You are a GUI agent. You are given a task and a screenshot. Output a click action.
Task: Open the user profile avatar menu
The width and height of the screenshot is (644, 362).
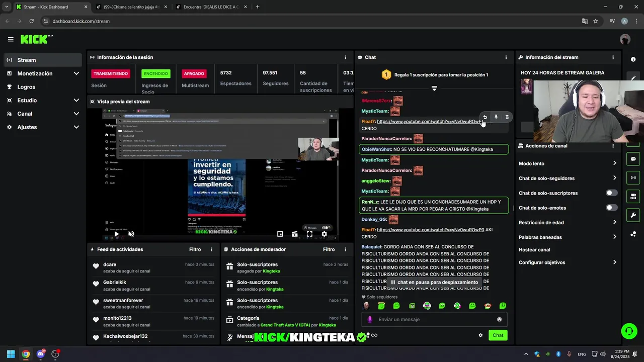click(x=625, y=39)
